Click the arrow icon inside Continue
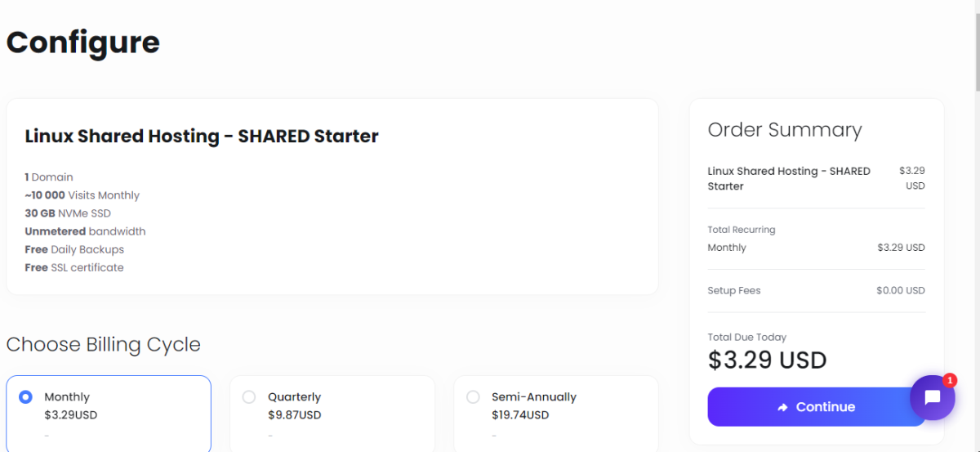 782,407
